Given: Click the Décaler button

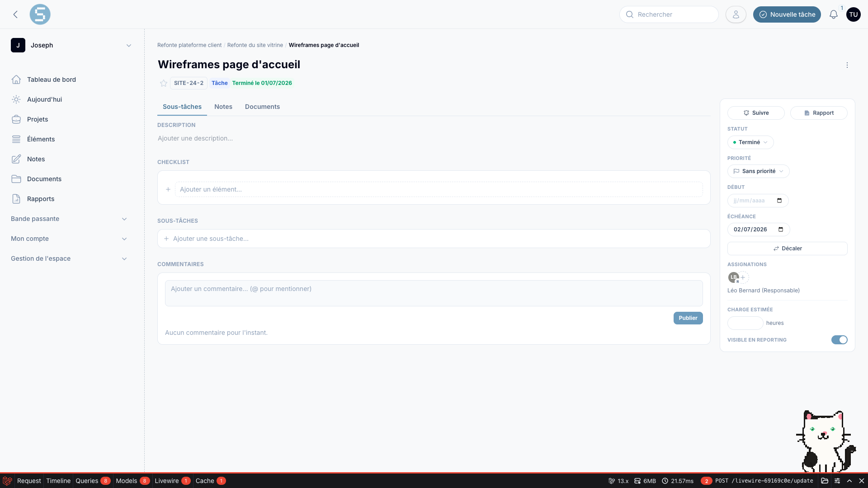Looking at the screenshot, I should (787, 249).
